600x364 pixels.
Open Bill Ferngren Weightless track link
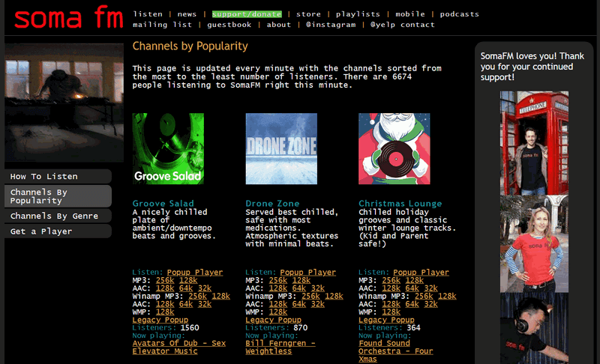pos(280,348)
